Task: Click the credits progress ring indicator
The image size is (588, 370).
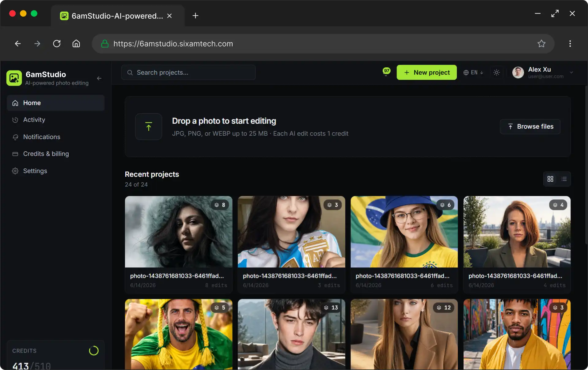Action: (x=94, y=351)
